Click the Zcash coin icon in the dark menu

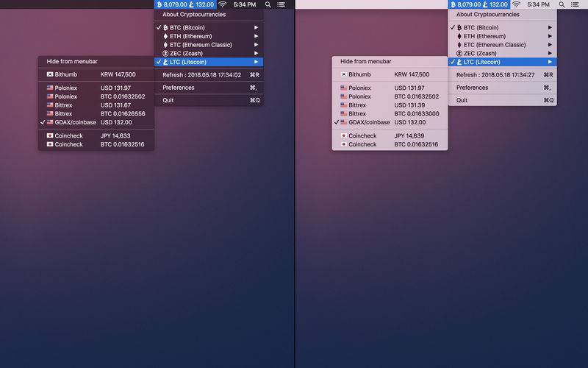pos(165,53)
